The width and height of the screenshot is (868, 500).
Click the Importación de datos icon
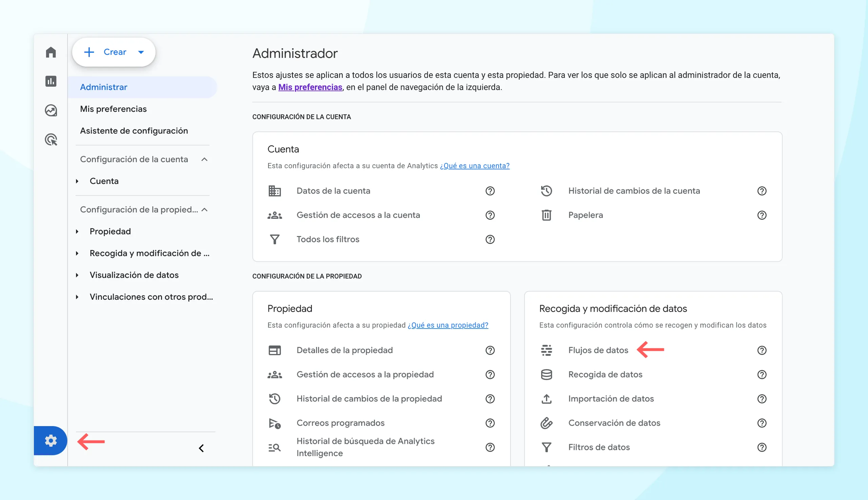pos(545,399)
